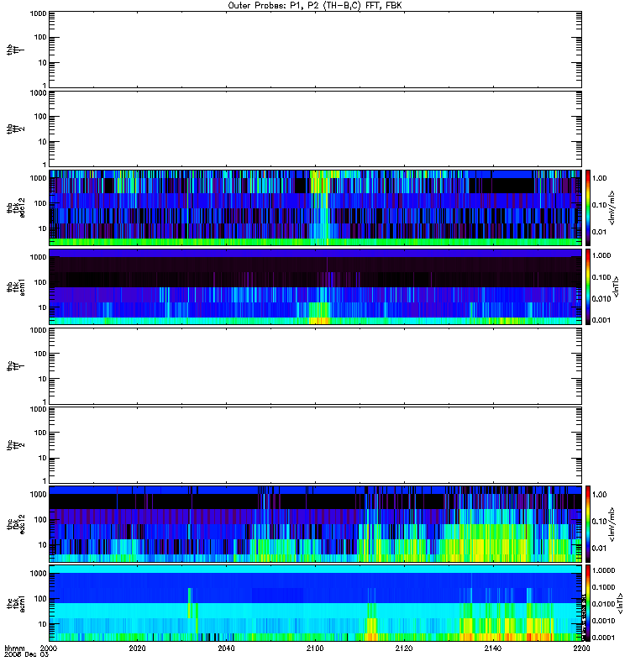The height and width of the screenshot is (672, 630).
Task: Click the 0.10 value on the thc edc12 color bar
Action: tap(599, 521)
